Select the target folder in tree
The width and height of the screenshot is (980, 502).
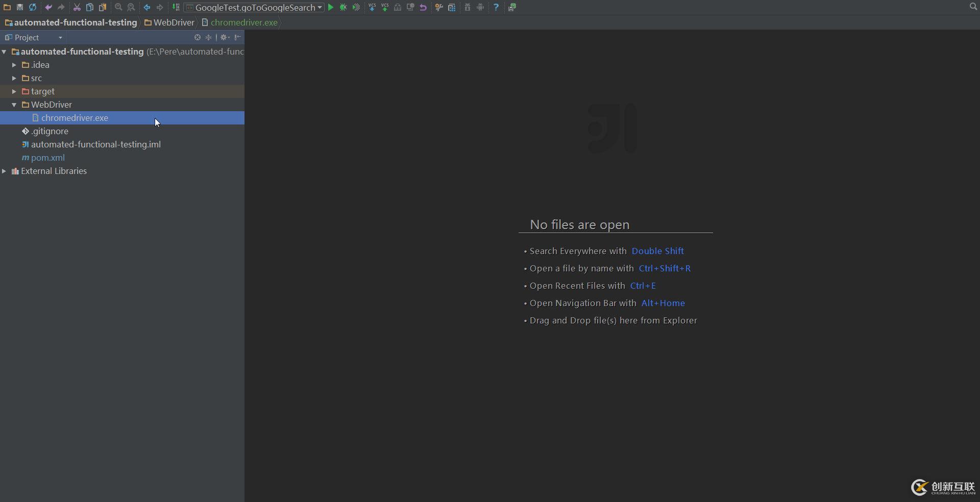tap(38, 91)
